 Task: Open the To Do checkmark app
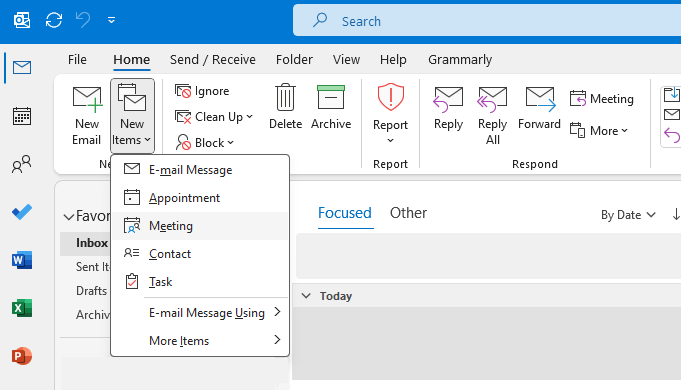[22, 212]
